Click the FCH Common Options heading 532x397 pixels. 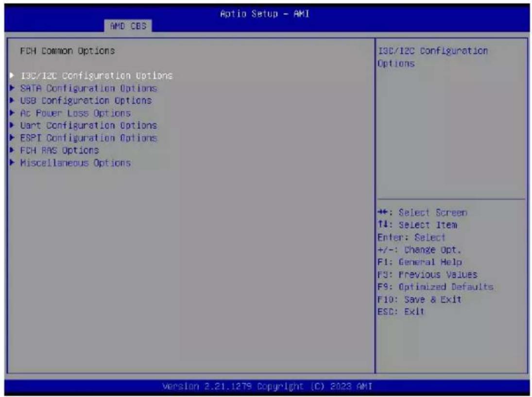(x=68, y=51)
